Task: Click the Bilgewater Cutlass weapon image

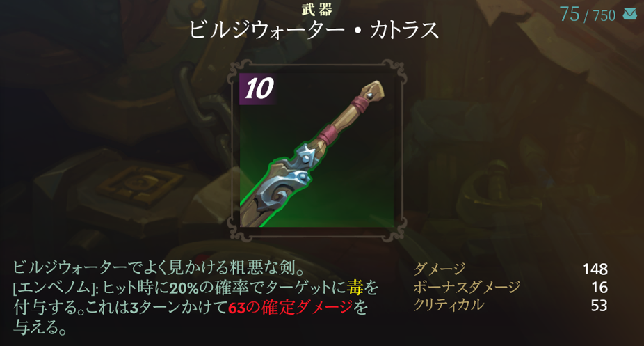Action: tap(316, 150)
